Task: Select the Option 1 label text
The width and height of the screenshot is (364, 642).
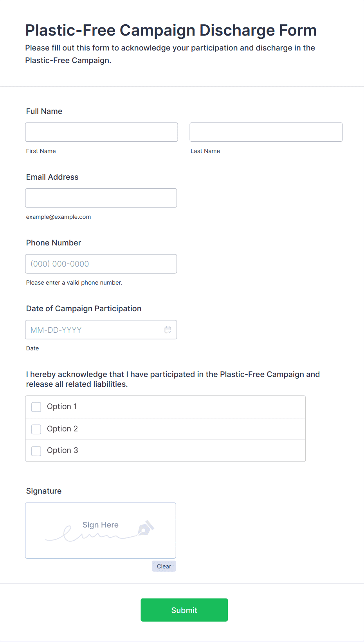Action: point(62,406)
